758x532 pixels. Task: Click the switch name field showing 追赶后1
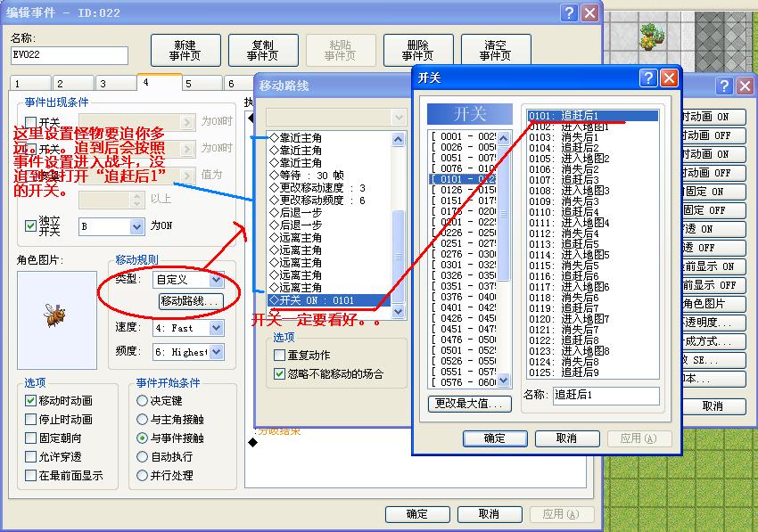tap(606, 396)
